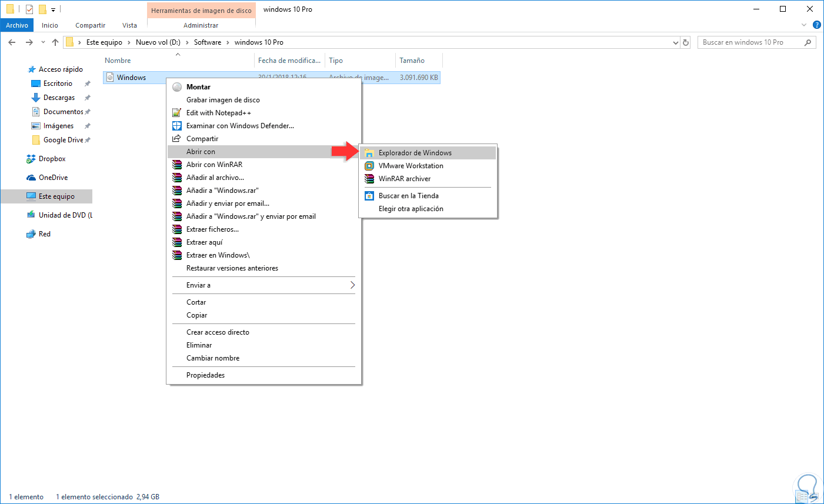Start the search with the magnifier icon
Image resolution: width=824 pixels, height=504 pixels.
[x=808, y=42]
